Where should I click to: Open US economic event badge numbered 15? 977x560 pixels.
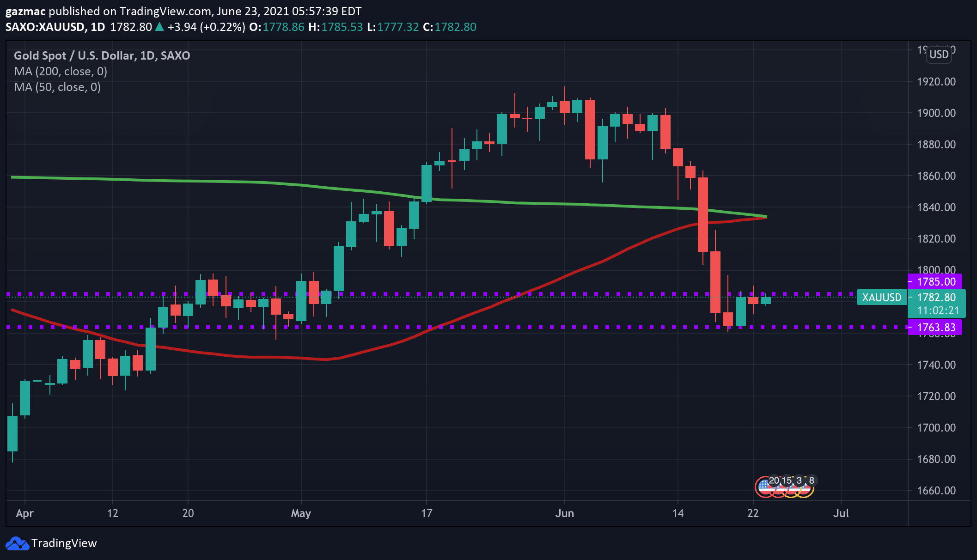pos(779,487)
